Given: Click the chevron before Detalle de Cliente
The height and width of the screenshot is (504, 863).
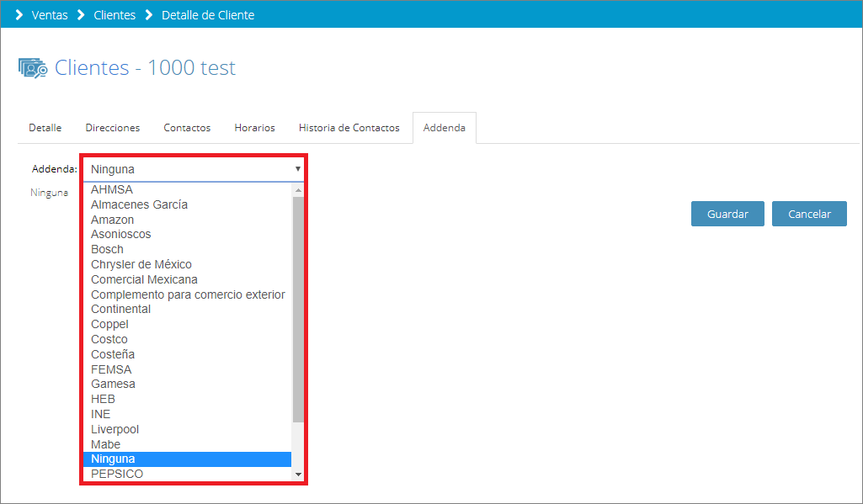Looking at the screenshot, I should tap(148, 15).
